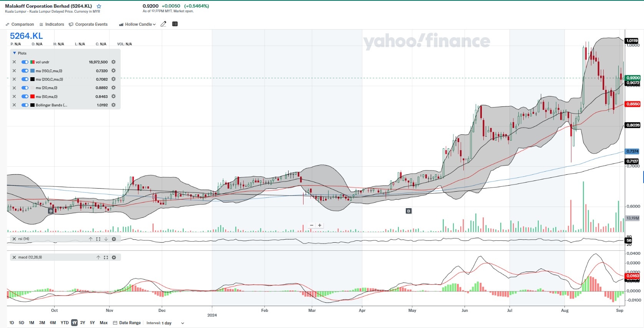This screenshot has width=644, height=328.
Task: Open the Corporate Events menu
Action: point(88,24)
